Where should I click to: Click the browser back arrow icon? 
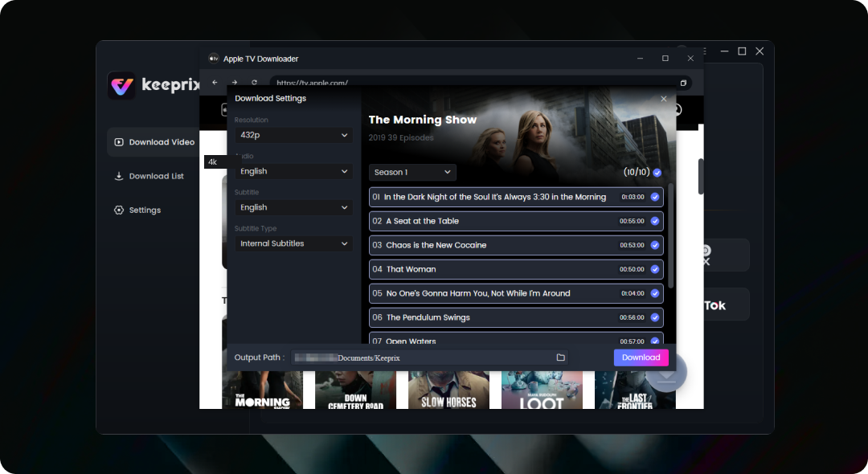point(215,83)
